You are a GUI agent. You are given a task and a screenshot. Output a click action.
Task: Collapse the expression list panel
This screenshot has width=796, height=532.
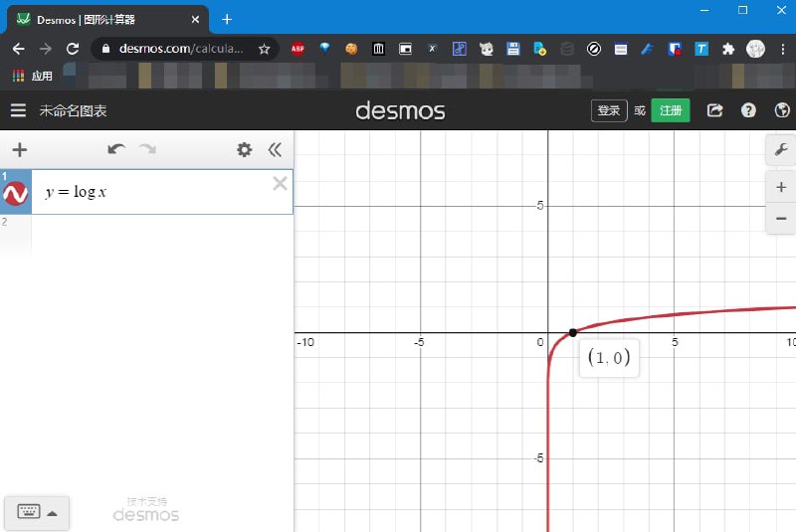click(276, 150)
